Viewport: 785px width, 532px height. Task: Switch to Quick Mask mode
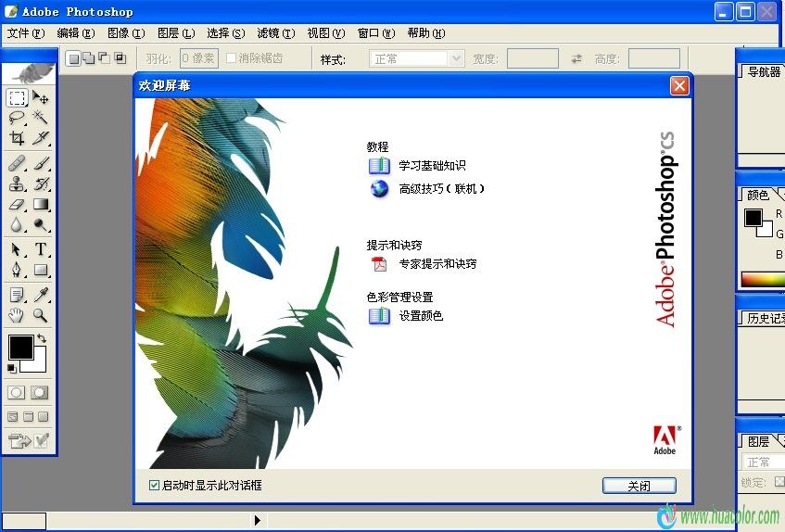click(40, 392)
